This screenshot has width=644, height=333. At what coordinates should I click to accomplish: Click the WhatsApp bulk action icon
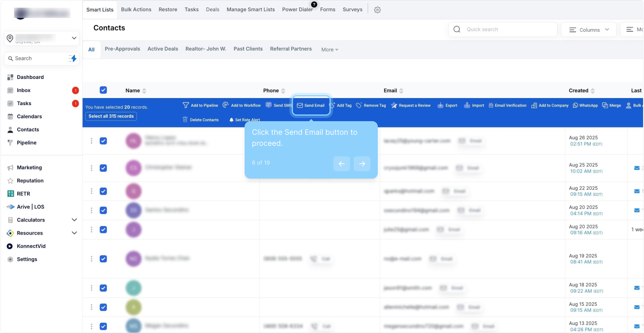[575, 105]
